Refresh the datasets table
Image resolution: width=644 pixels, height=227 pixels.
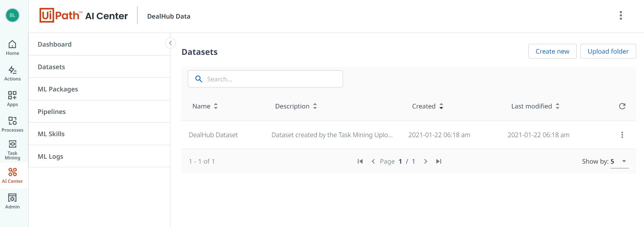coord(622,106)
